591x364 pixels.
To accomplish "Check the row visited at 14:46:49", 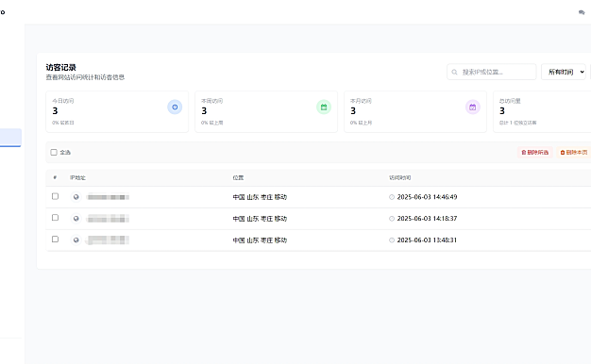I will [x=55, y=196].
